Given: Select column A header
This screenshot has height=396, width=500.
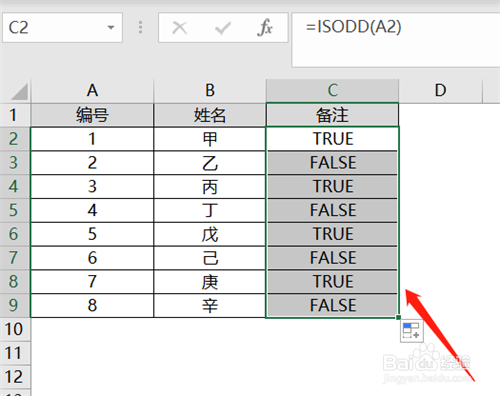Looking at the screenshot, I should point(92,91).
